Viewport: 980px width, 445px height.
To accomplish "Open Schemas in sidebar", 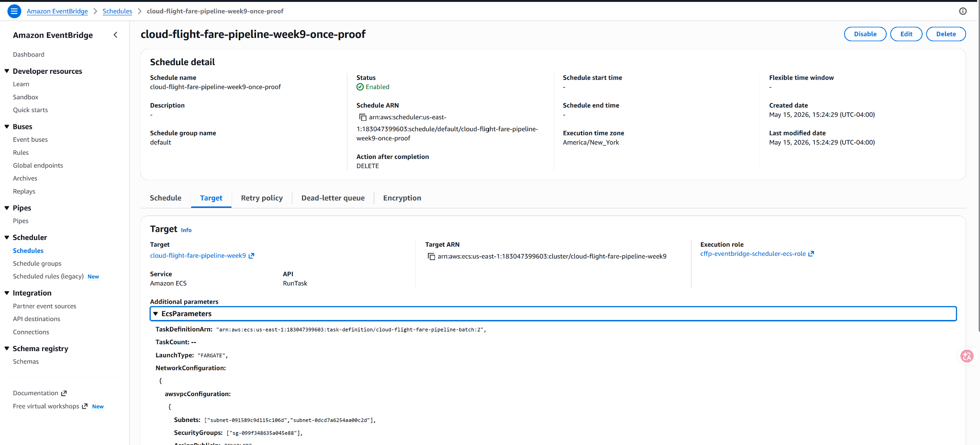I will click(26, 362).
